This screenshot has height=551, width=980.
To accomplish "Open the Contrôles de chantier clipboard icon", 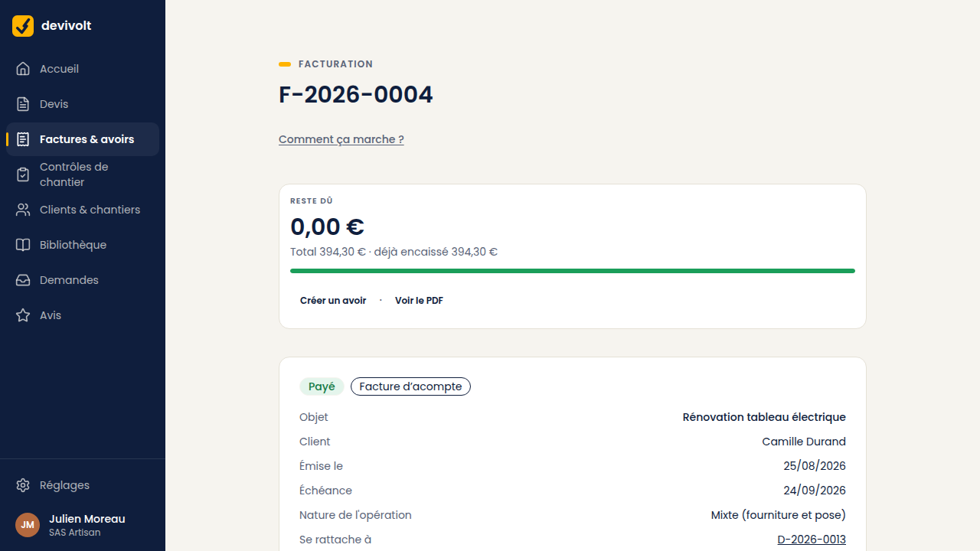I will tap(23, 174).
